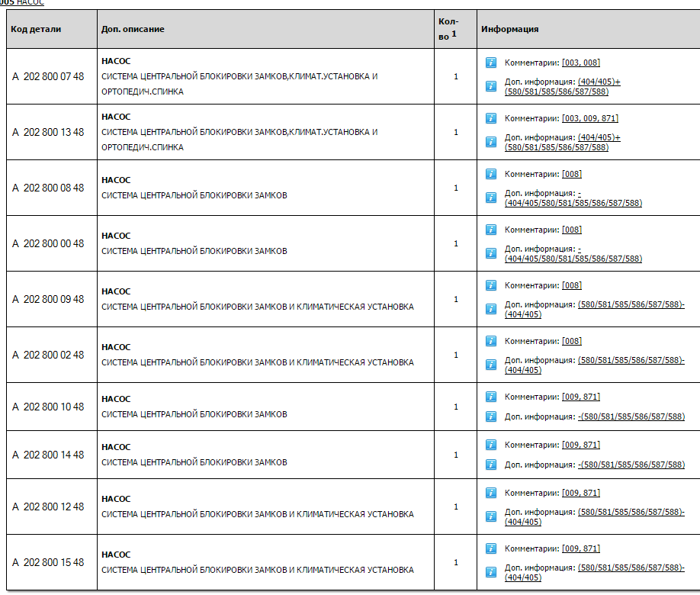Image resolution: width=700 pixels, height=595 pixels.
Task: Click additional info icon for A 202 800 02 48
Action: click(490, 365)
